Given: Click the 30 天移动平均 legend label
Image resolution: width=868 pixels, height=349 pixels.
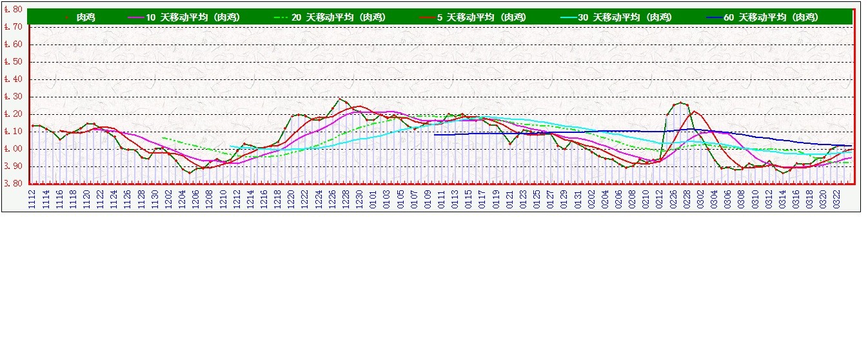Looking at the screenshot, I should click(624, 17).
